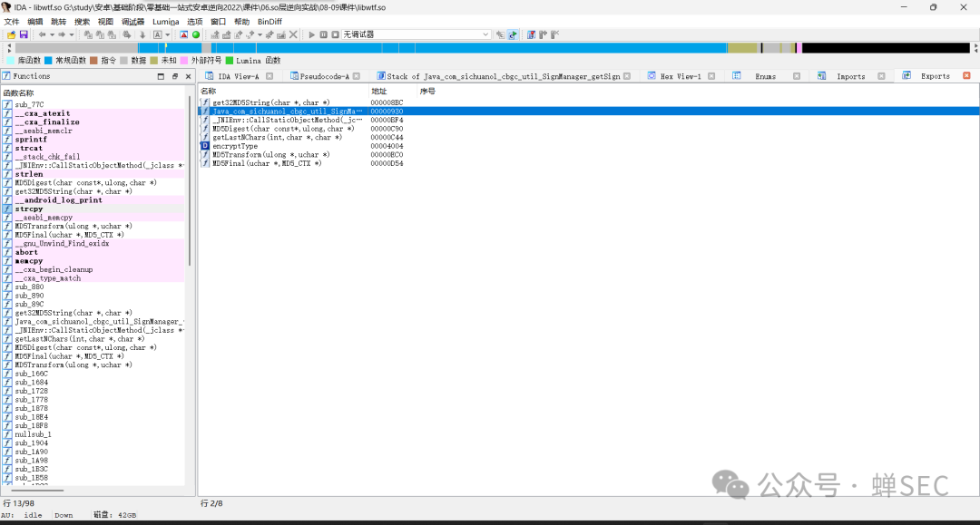Select sub_1904 in the Functions list

(x=93, y=442)
